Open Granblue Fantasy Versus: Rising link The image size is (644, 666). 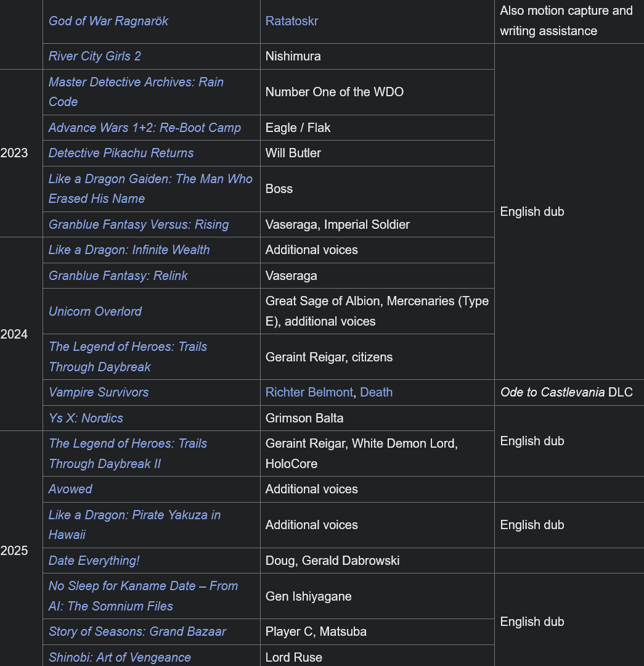pyautogui.click(x=139, y=224)
